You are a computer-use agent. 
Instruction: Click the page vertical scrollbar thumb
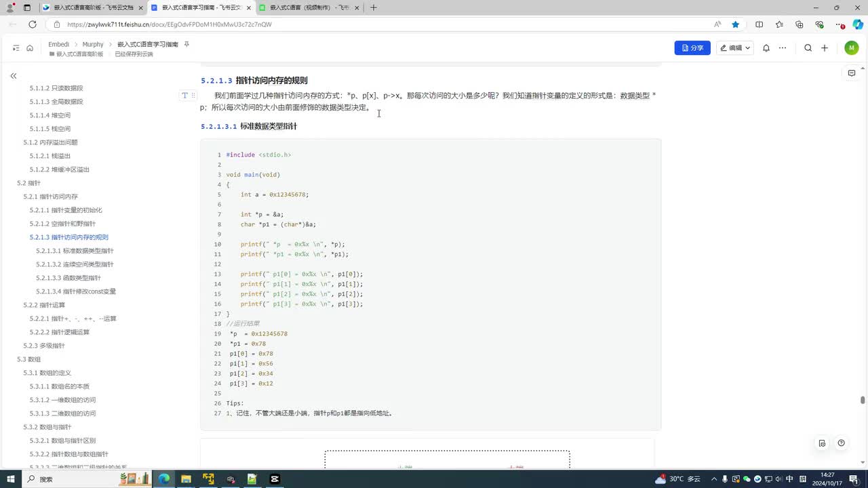[863, 400]
